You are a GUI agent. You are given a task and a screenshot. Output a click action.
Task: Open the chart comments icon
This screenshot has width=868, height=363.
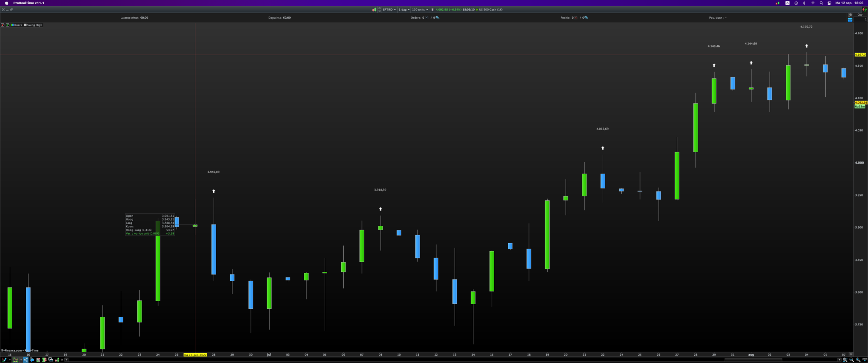tap(32, 360)
